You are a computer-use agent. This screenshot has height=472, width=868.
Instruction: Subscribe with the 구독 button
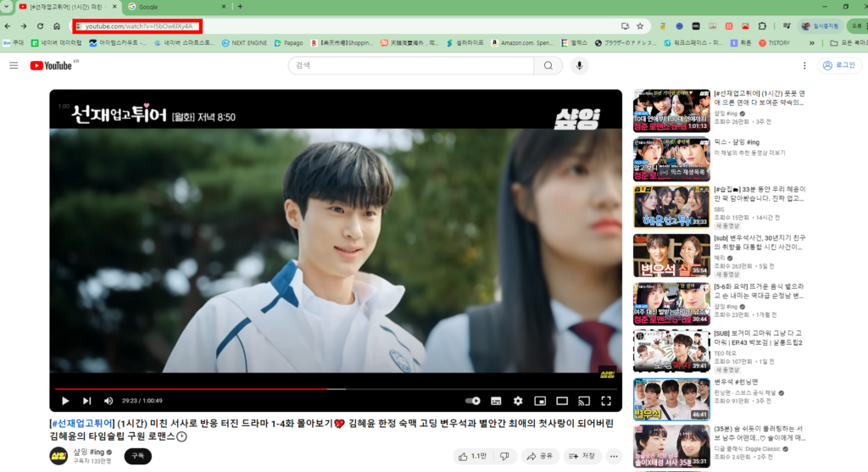point(138,456)
